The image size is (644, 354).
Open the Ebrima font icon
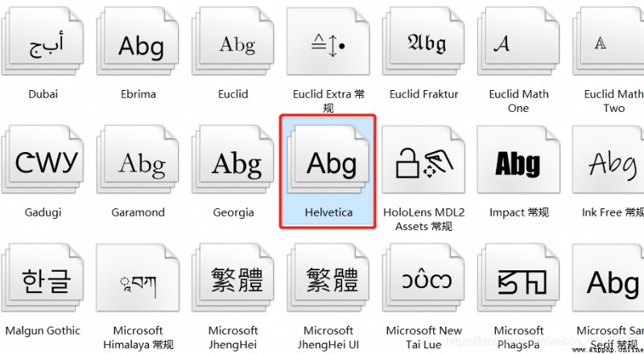tap(138, 41)
